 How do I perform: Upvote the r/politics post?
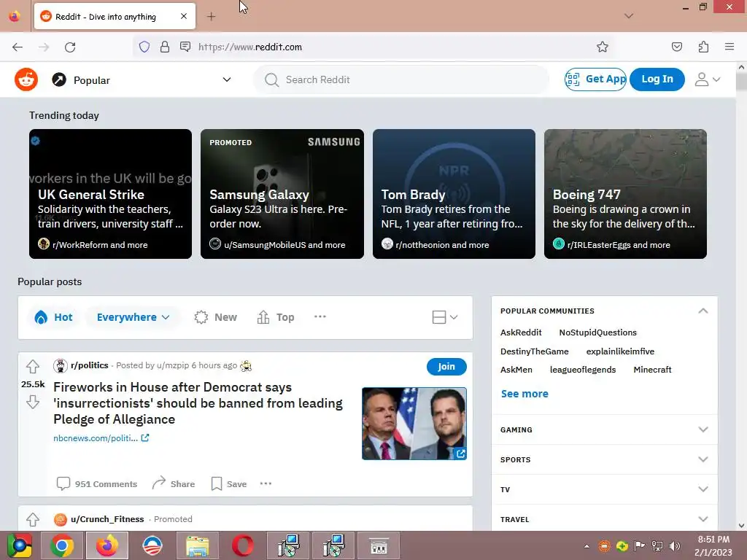click(x=32, y=367)
